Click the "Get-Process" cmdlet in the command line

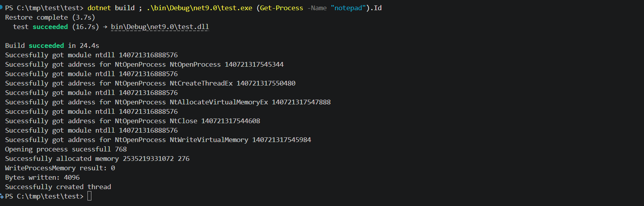[282, 8]
